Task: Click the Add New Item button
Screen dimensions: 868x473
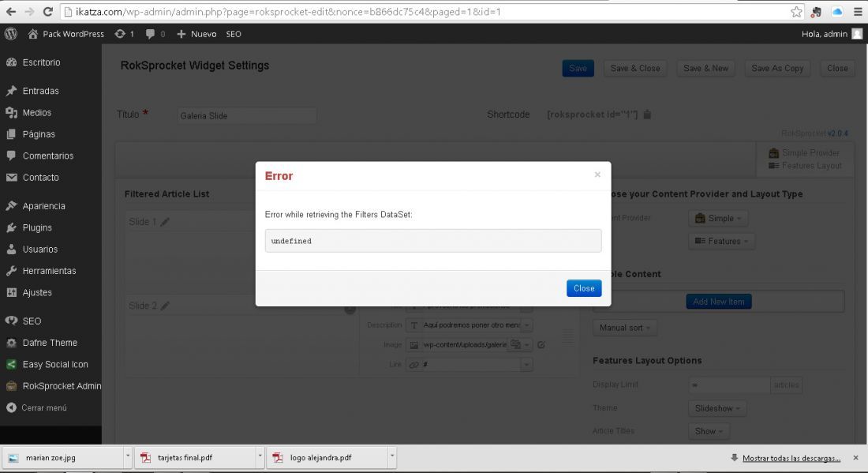Action: pyautogui.click(x=719, y=302)
